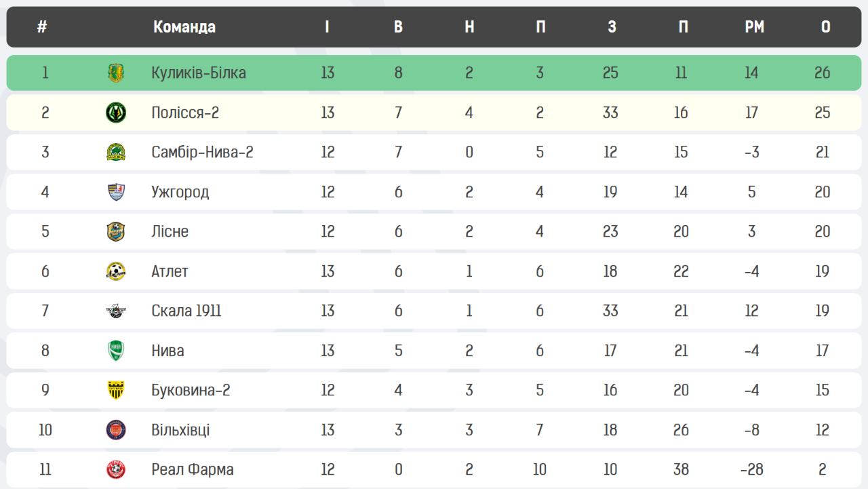Screen dimensions: 868x489
Task: Click the Полісся-2 team crest
Action: [116, 112]
